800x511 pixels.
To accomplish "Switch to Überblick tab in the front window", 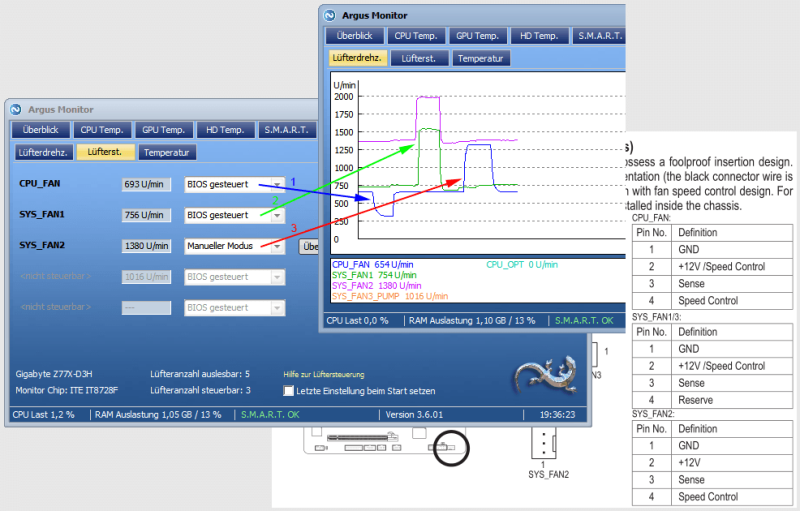I will tap(355, 36).
